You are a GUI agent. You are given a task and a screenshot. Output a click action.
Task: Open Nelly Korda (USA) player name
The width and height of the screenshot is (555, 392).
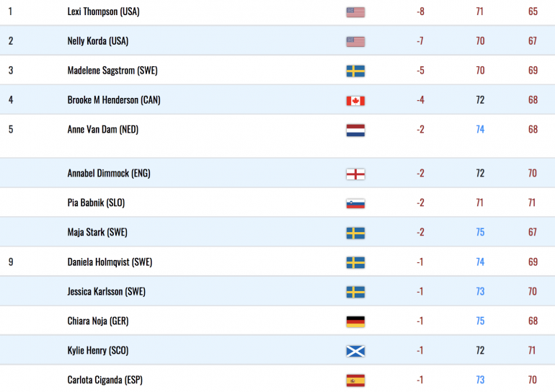click(x=98, y=41)
